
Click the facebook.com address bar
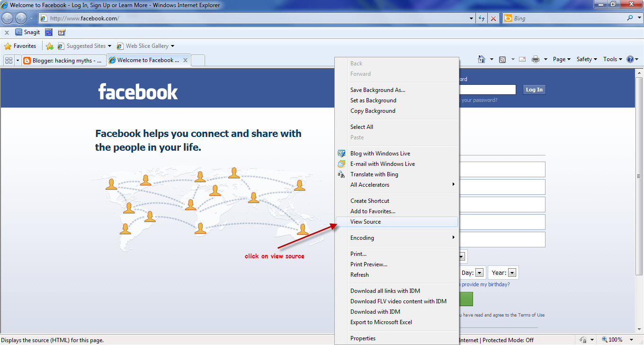click(x=253, y=18)
